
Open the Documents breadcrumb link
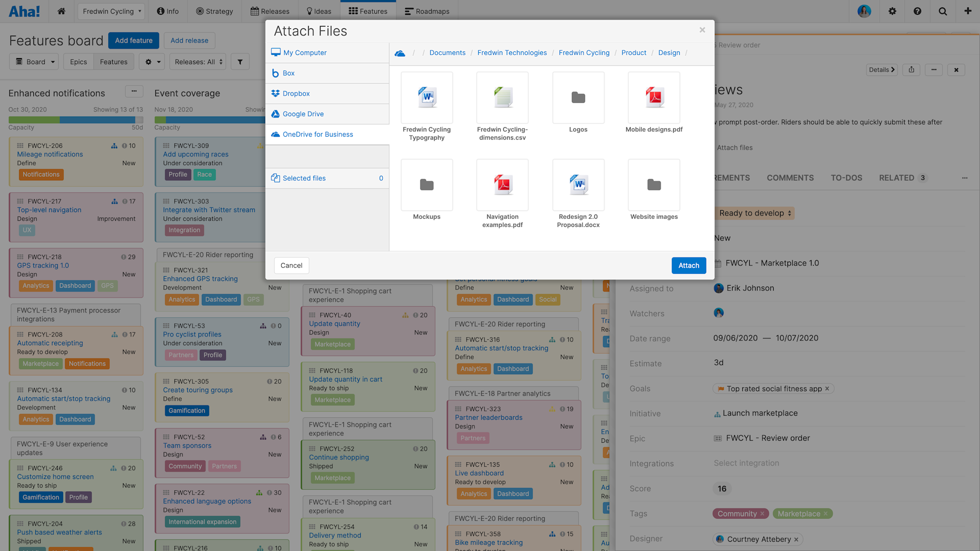pyautogui.click(x=447, y=52)
